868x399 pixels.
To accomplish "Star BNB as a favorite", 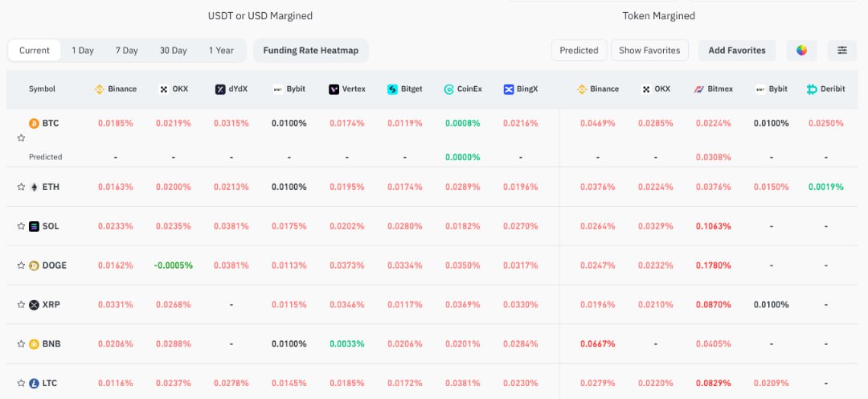I will point(21,343).
